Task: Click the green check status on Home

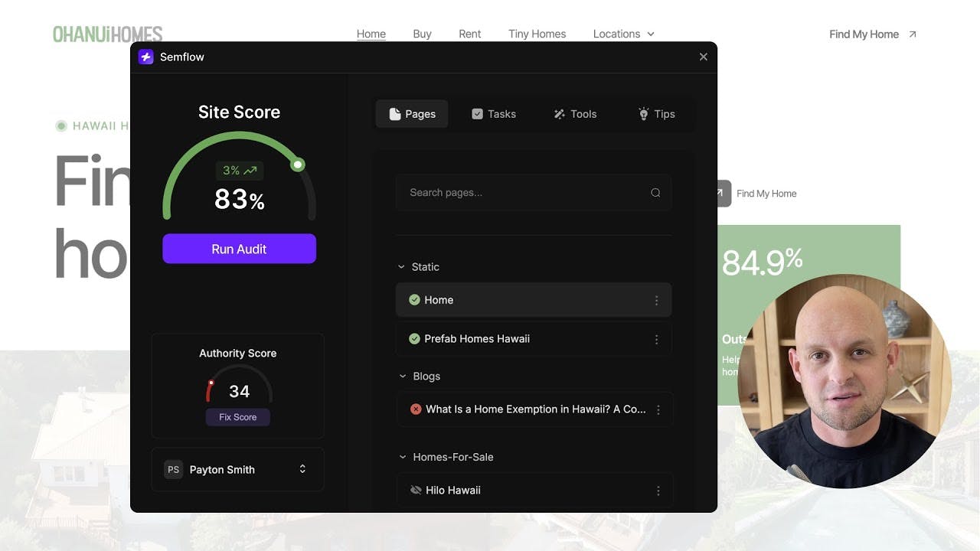Action: (x=414, y=300)
